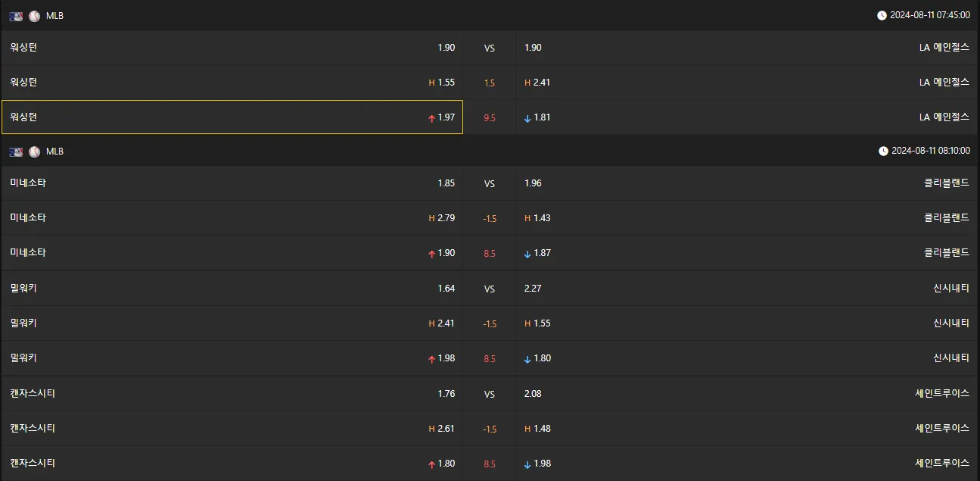Pick 세인트루이스 under 8.5 odds 1.98
Screen dimensions: 980x481
(747, 464)
